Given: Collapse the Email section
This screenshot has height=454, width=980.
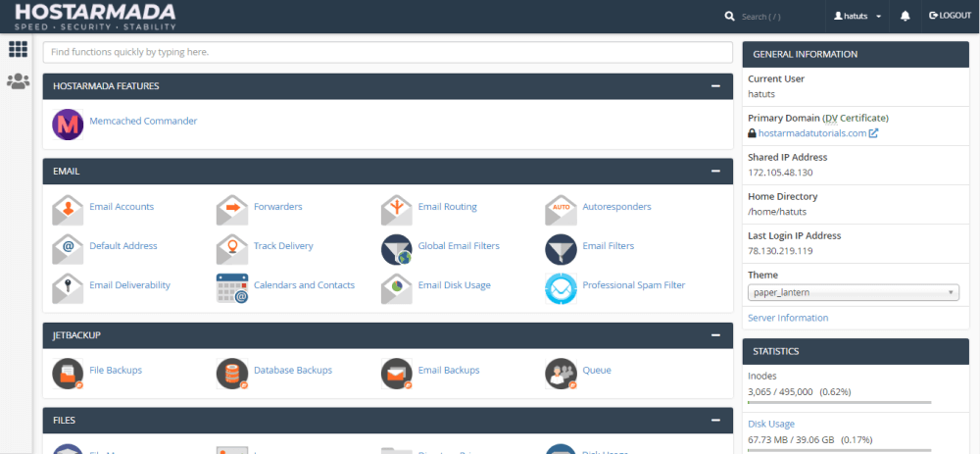Looking at the screenshot, I should [715, 171].
